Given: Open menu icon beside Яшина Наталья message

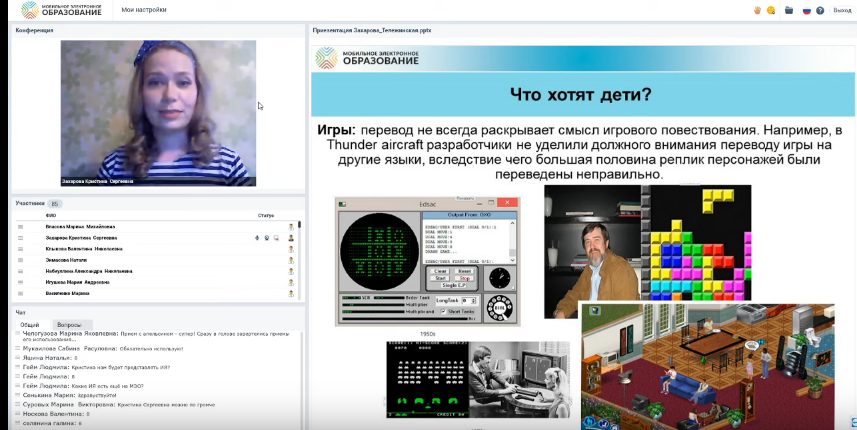Looking at the screenshot, I should click(18, 358).
